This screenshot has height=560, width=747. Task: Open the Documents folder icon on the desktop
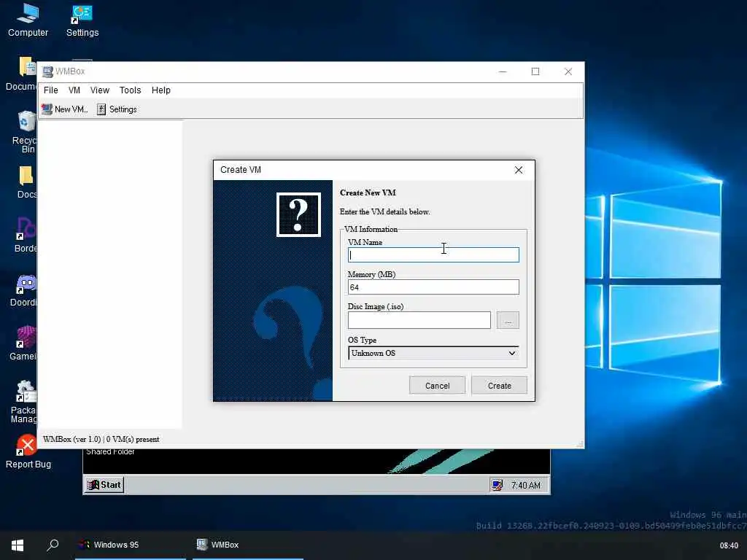click(23, 74)
